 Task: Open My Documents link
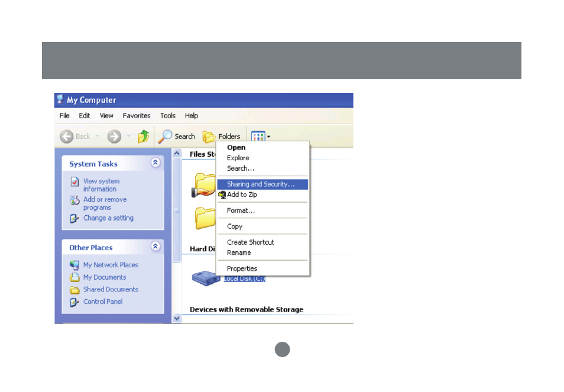[x=105, y=277]
